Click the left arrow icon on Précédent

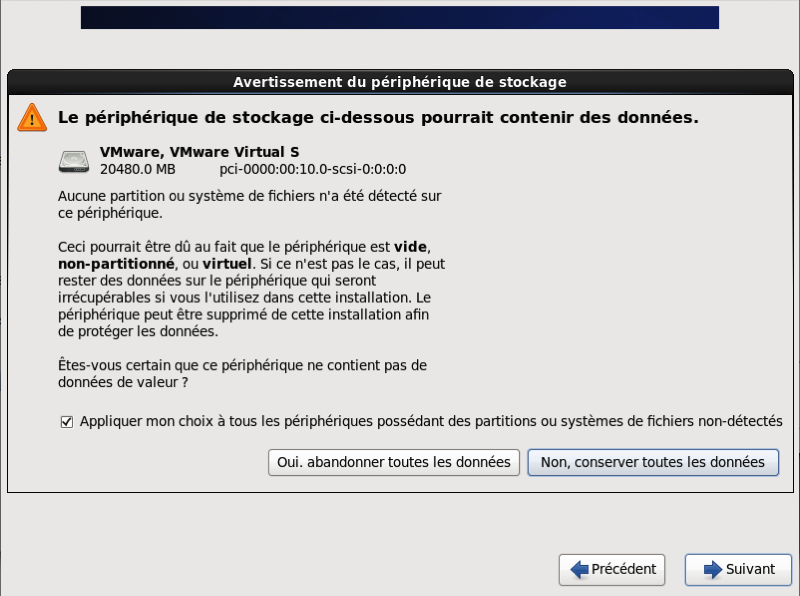pyautogui.click(x=579, y=569)
